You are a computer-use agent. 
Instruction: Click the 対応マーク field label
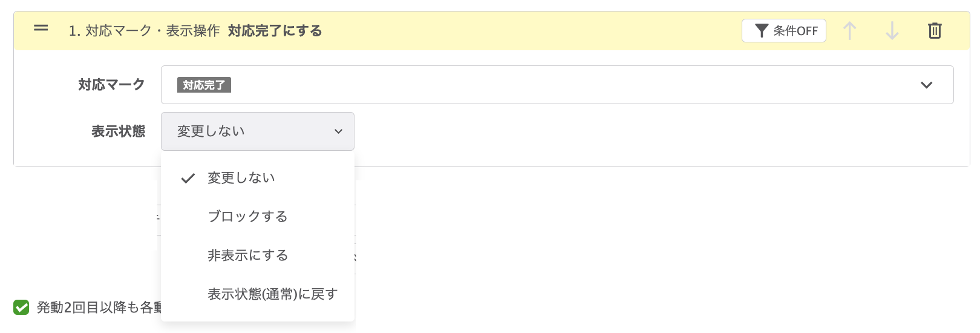tap(111, 85)
